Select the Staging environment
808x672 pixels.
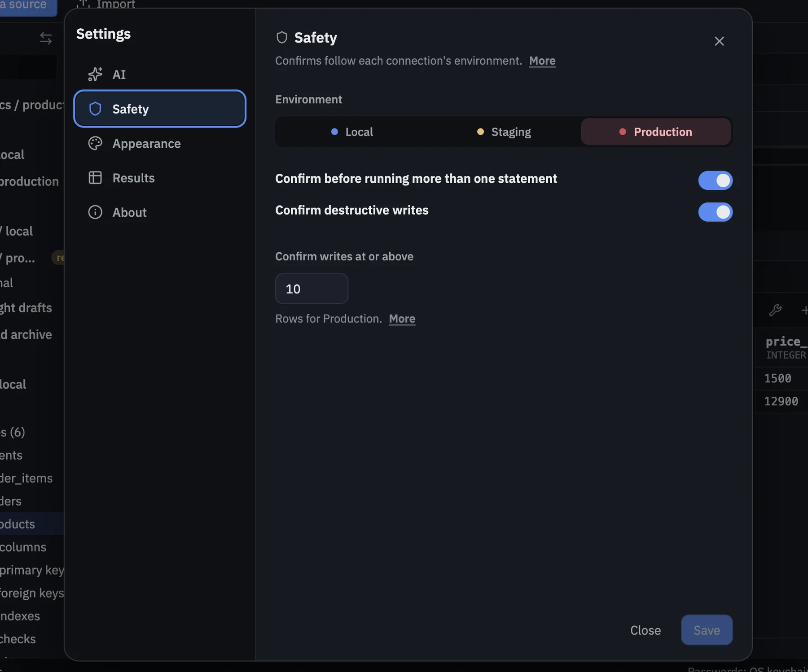pos(504,132)
